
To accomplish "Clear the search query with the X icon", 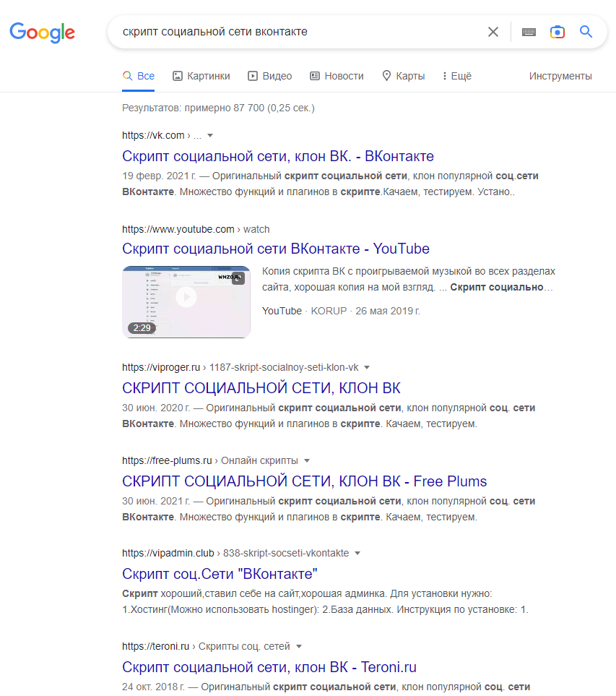I will 493,32.
